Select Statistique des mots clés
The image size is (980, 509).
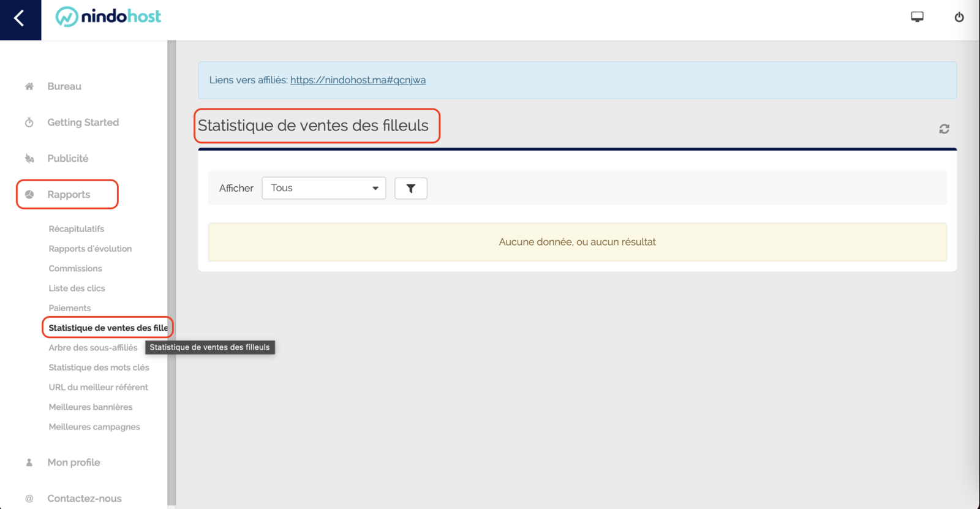[x=99, y=368]
